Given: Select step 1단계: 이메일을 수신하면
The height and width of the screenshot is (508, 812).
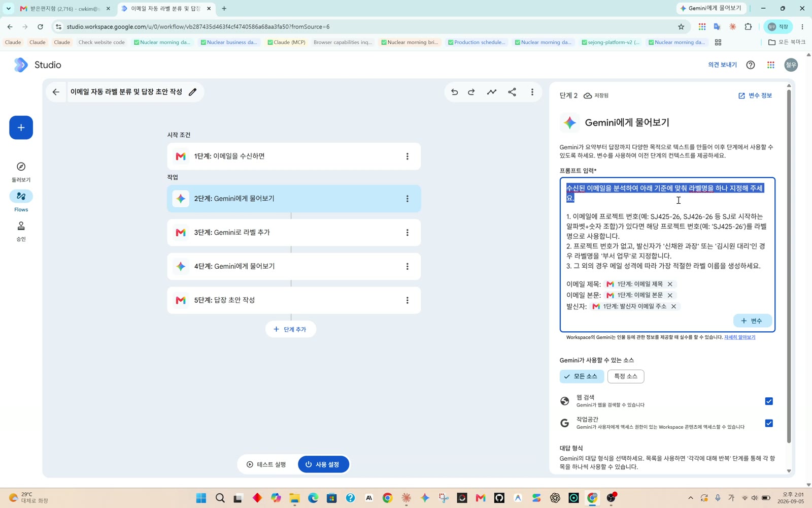Looking at the screenshot, I should tap(294, 156).
